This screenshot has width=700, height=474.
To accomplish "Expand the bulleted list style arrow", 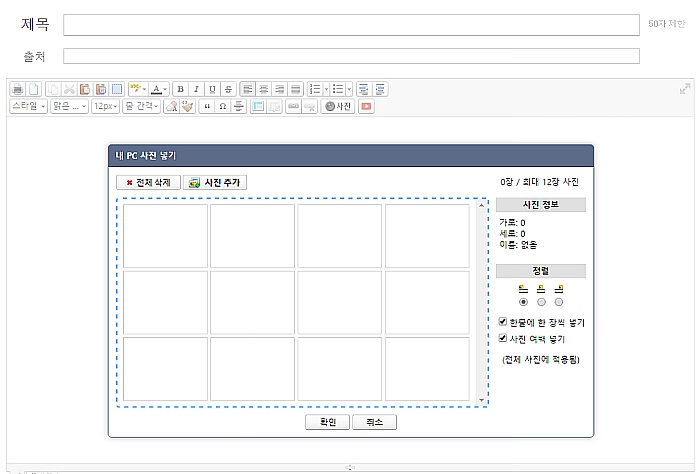I will [x=349, y=89].
